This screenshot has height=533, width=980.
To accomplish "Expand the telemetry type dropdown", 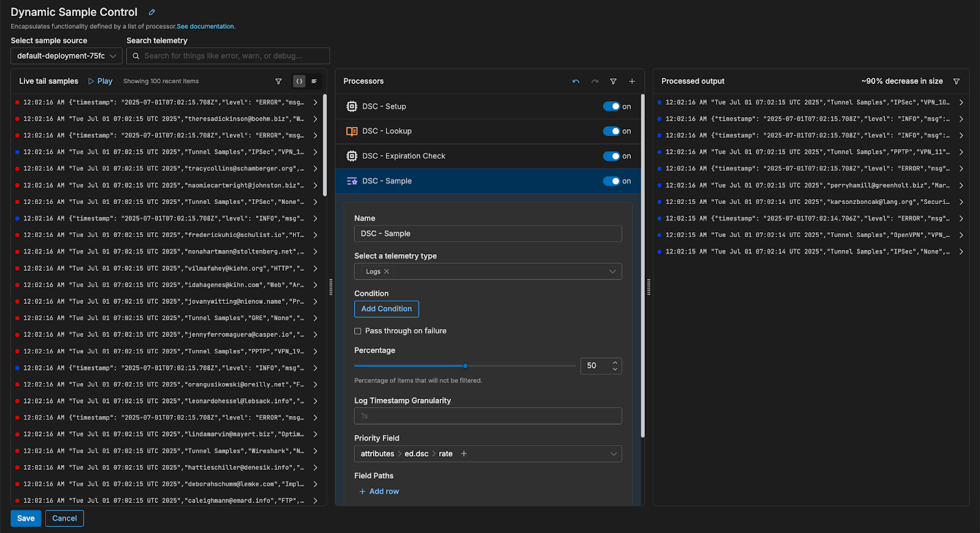I will (612, 271).
